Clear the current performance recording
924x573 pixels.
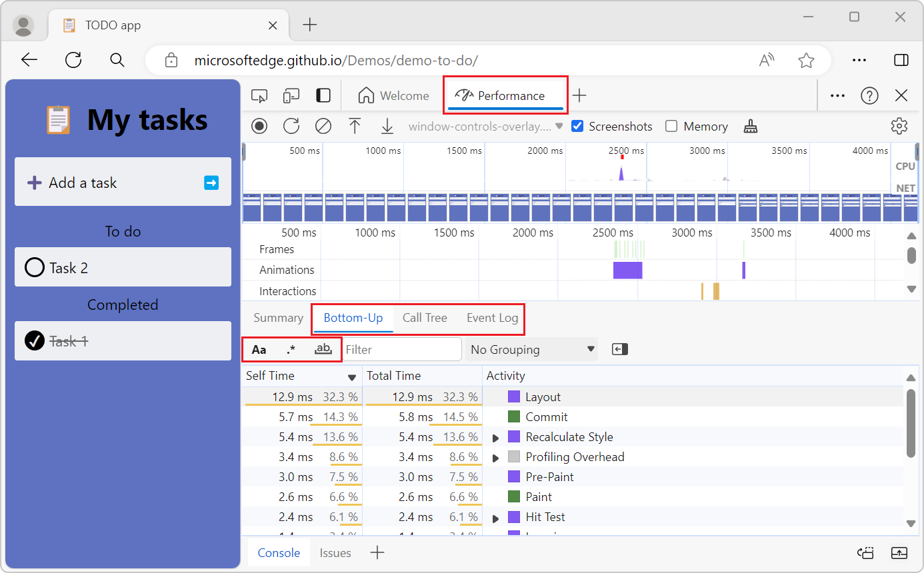pyautogui.click(x=323, y=126)
